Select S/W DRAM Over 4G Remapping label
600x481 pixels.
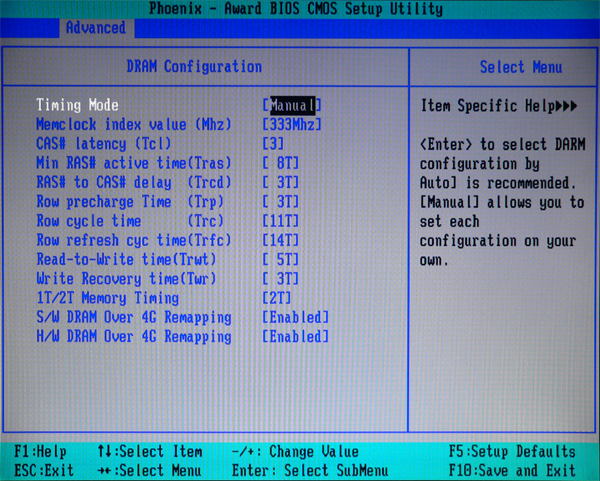click(x=134, y=318)
